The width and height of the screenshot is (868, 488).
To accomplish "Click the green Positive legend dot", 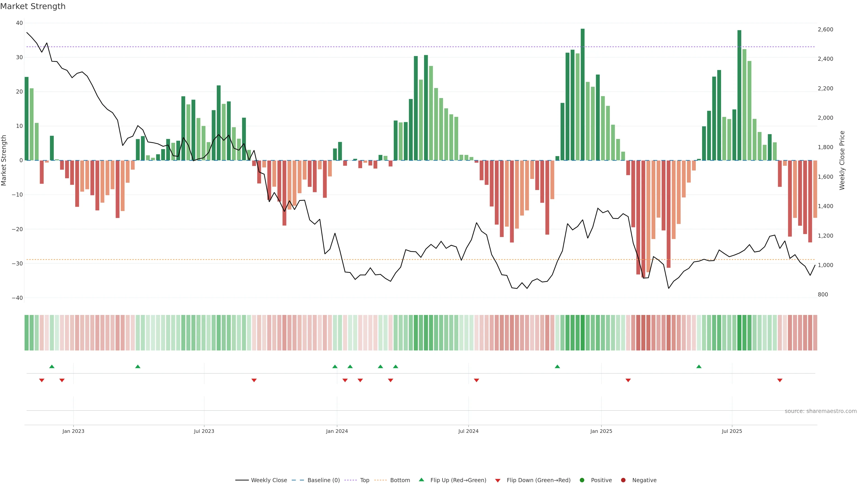I will click(582, 480).
